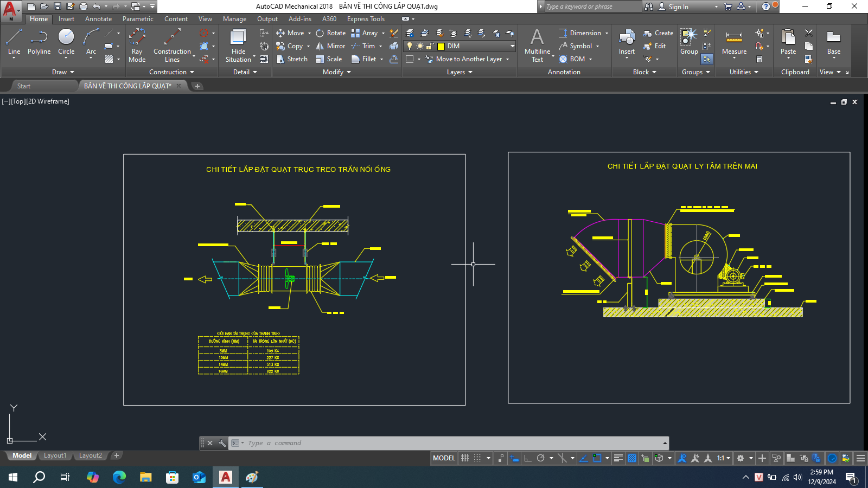Switch to the Start file tab
The height and width of the screenshot is (488, 868).
pyautogui.click(x=23, y=86)
